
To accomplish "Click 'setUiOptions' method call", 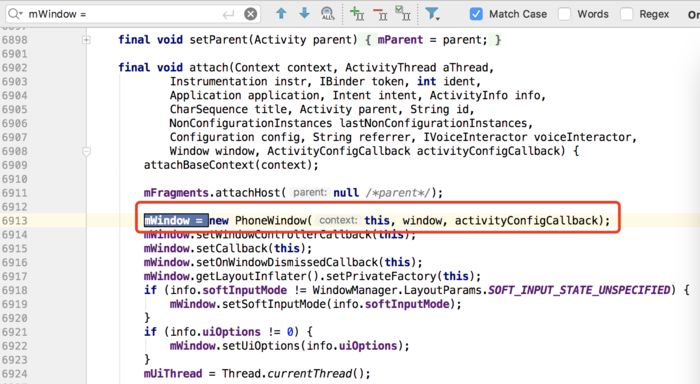I will (261, 346).
